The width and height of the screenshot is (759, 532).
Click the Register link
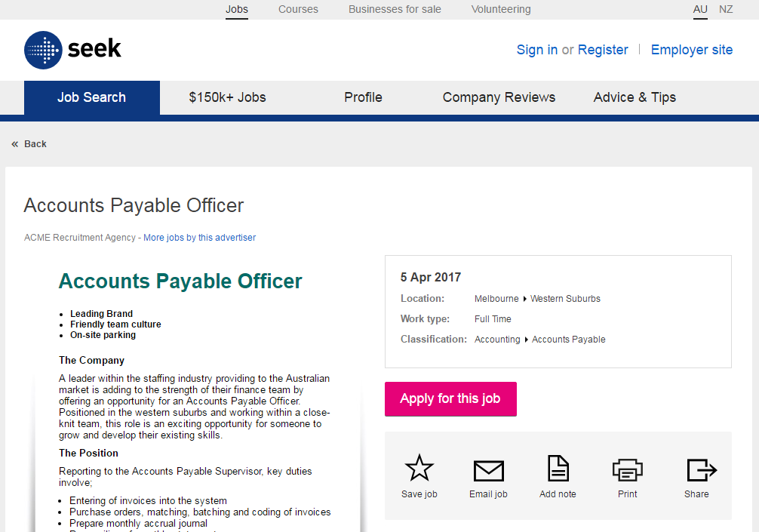point(603,50)
